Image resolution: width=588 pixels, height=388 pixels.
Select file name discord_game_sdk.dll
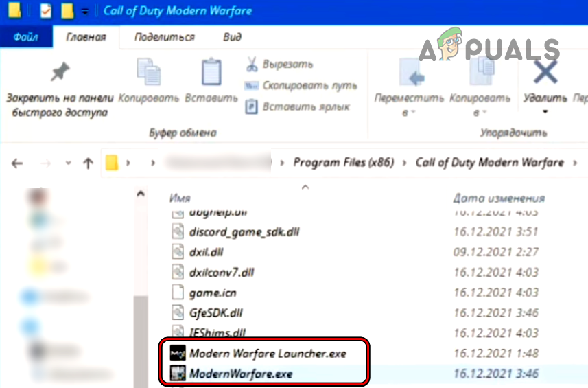244,232
